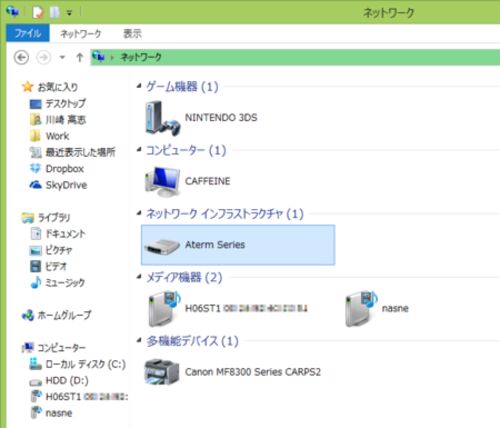This screenshot has height=428, width=500.
Task: Click the ライブラリ icon in the sidebar
Action: coord(28,218)
